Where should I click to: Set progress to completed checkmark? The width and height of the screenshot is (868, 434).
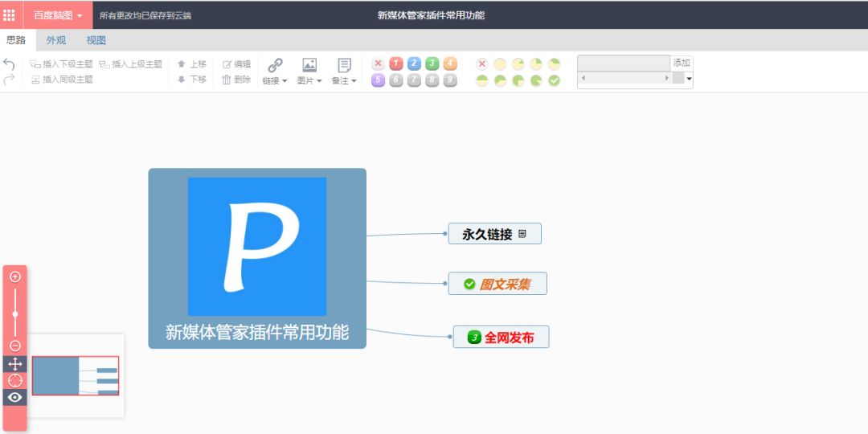coord(554,81)
